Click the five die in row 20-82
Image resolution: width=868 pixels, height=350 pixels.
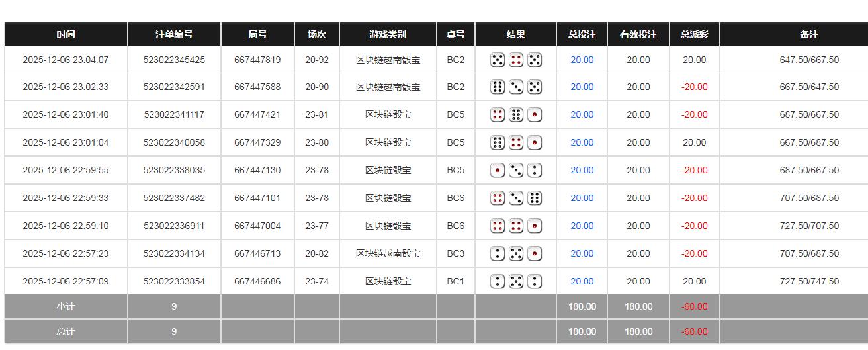tap(516, 254)
